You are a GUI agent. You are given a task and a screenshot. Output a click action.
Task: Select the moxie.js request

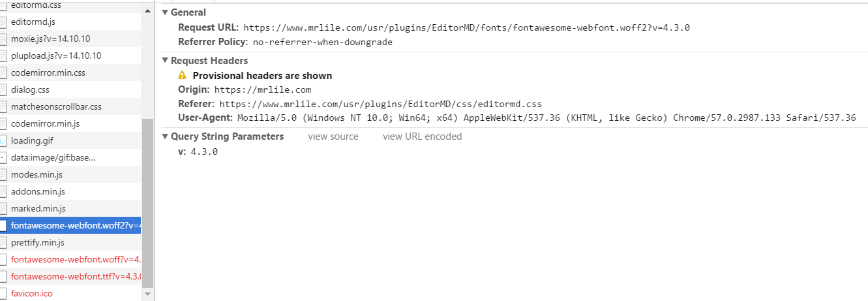50,39
